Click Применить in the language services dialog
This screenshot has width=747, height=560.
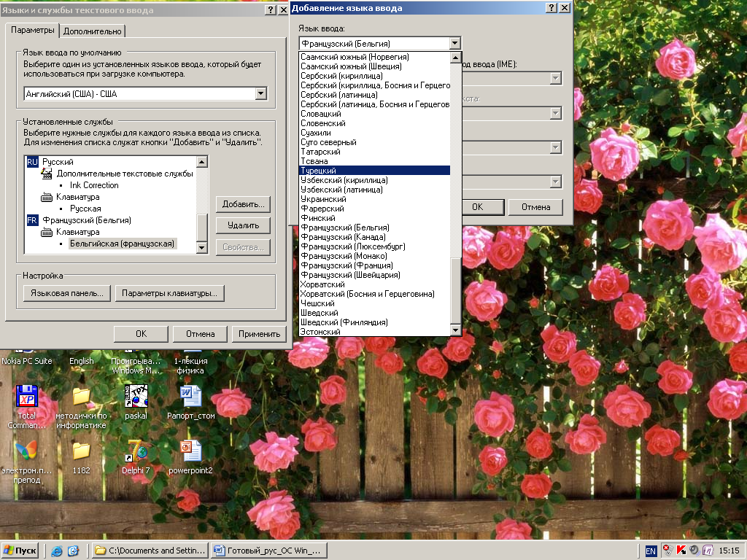click(x=259, y=334)
